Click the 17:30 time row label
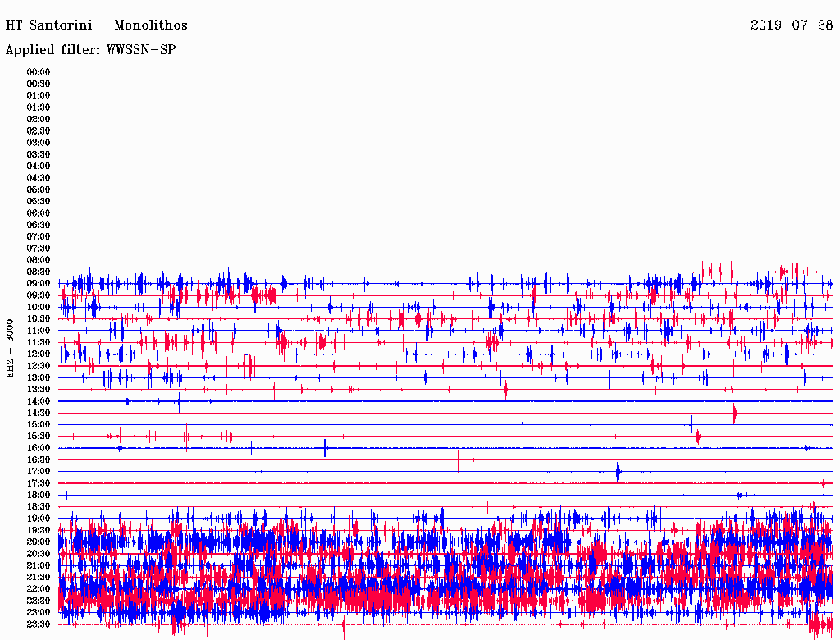Viewport: 840px width, 640px height. (39, 483)
